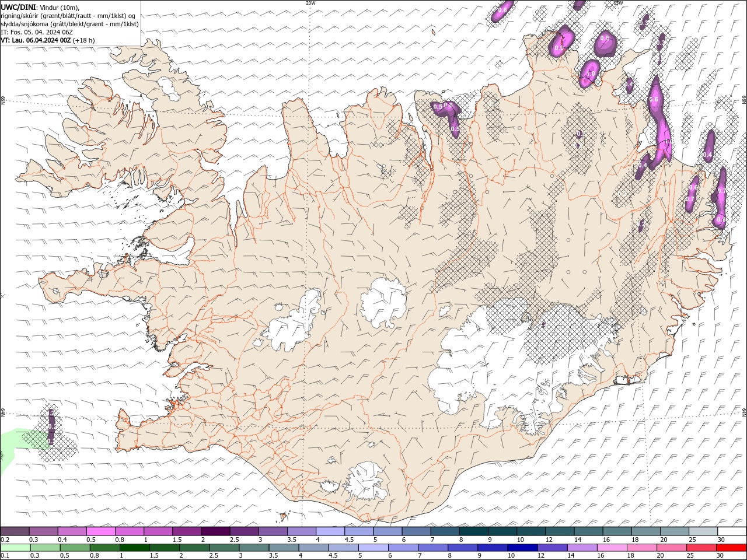Click the dark teal swatch labeled 8, upper scale
Screen dimensions: 747x560
[473, 531]
